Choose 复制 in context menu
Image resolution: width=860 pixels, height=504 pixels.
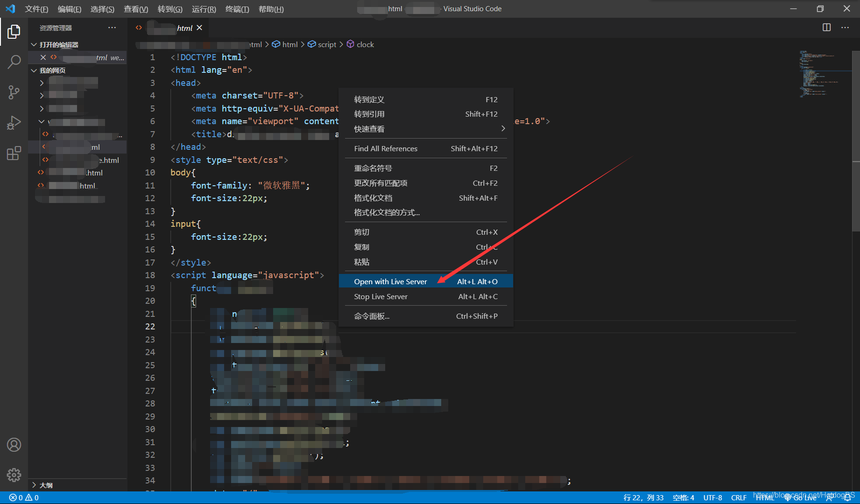426,247
